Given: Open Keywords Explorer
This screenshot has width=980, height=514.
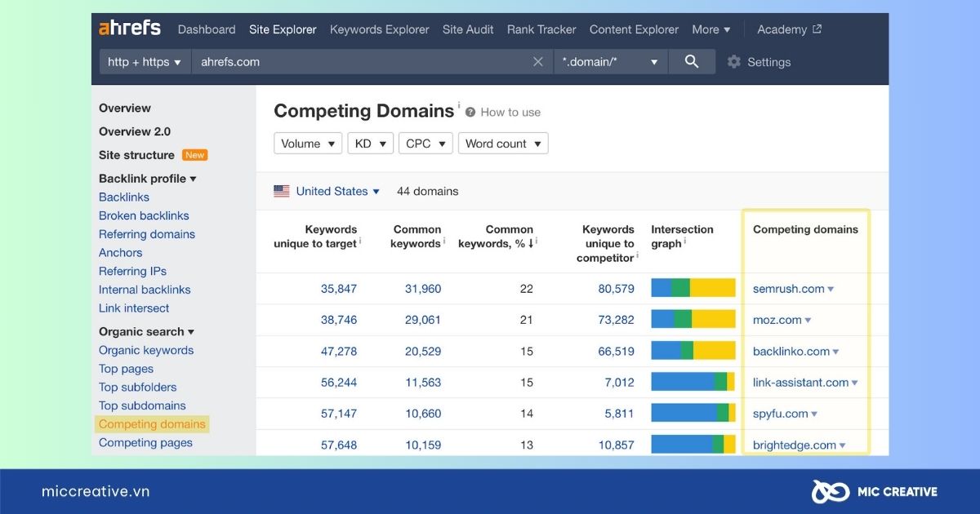Looking at the screenshot, I should point(379,29).
